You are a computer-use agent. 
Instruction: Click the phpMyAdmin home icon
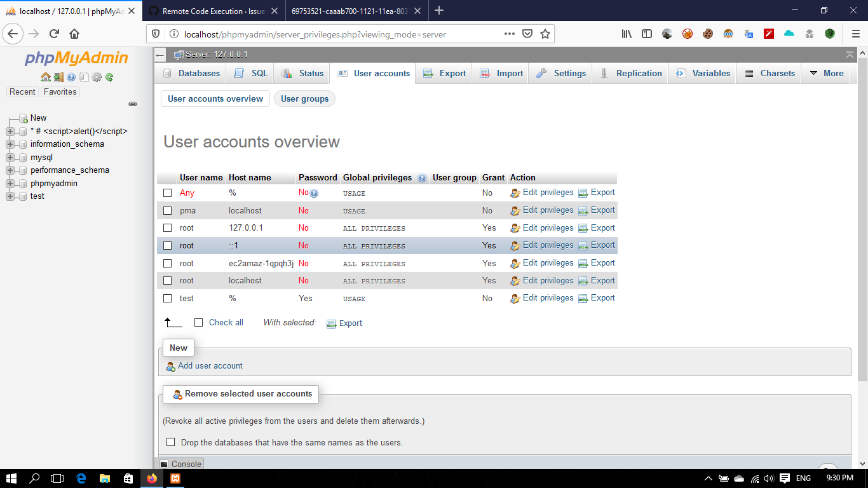pyautogui.click(x=45, y=77)
